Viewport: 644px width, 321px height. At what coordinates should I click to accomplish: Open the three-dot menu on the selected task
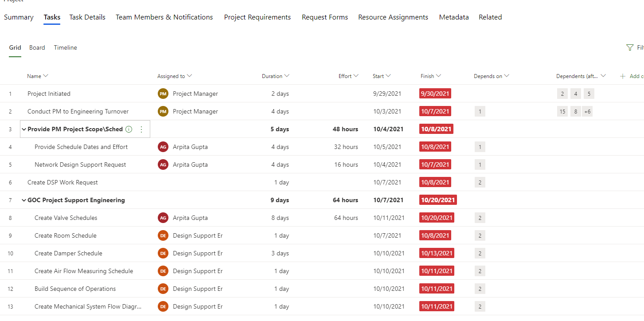coord(141,129)
